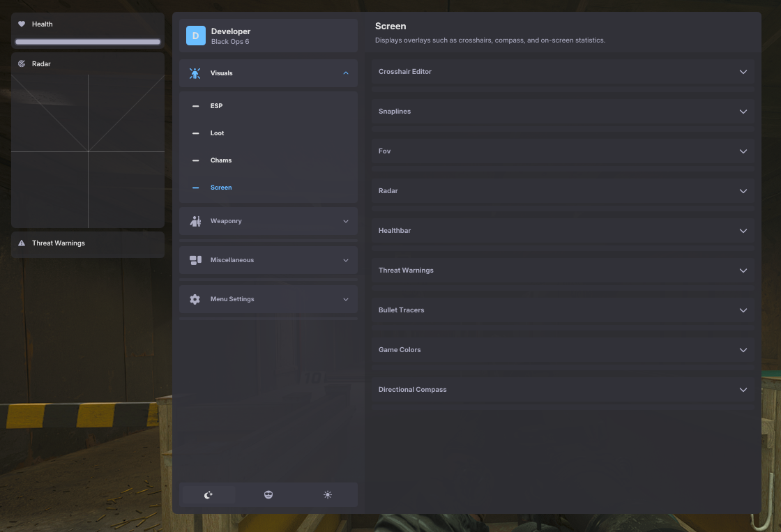Click the Miscellaneous category icon

[x=195, y=260]
